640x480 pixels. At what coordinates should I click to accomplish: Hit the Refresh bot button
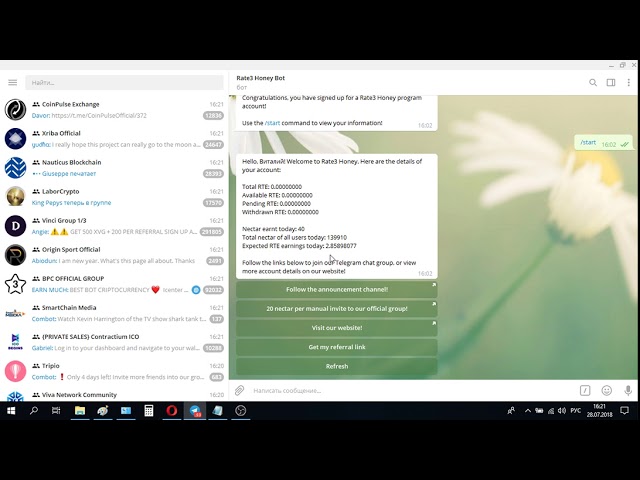(x=337, y=366)
